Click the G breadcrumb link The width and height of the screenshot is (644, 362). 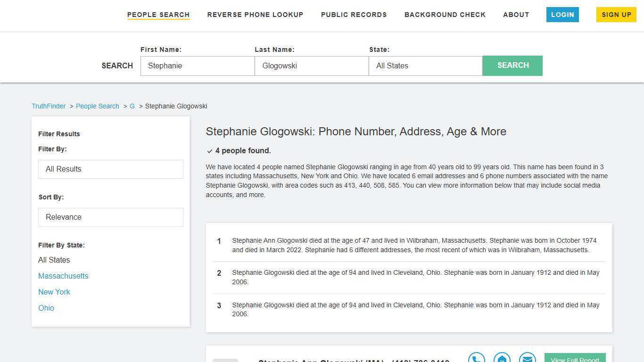point(132,106)
